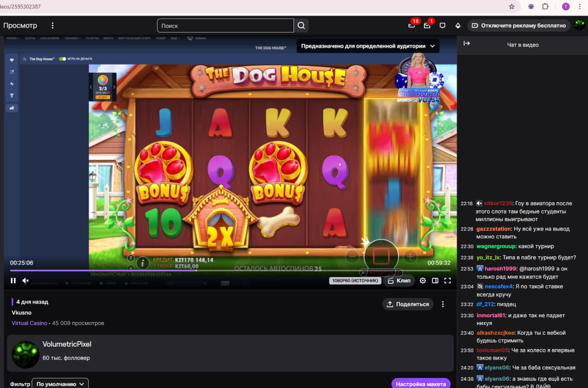
Task: Click chat username inmortal61
Action: (x=491, y=316)
